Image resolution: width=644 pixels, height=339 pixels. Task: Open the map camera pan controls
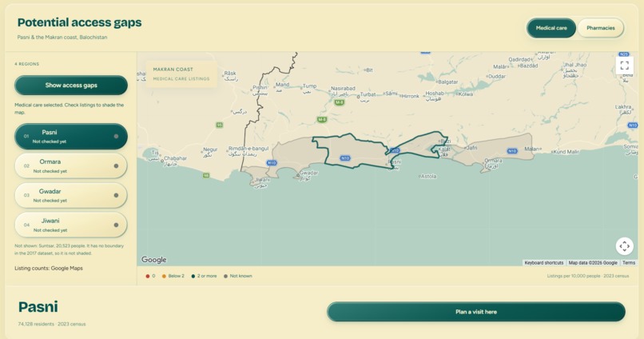pyautogui.click(x=624, y=246)
